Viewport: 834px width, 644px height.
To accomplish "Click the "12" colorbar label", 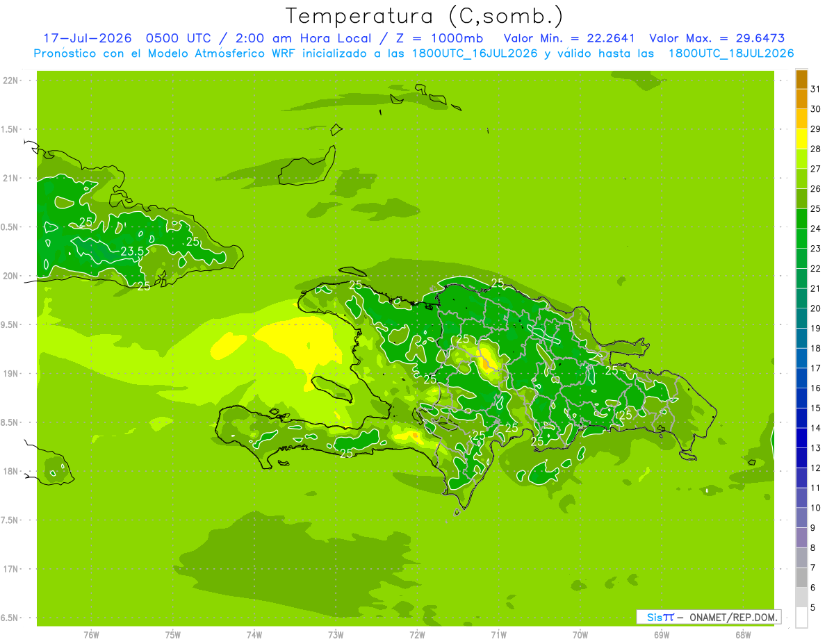I will [815, 468].
